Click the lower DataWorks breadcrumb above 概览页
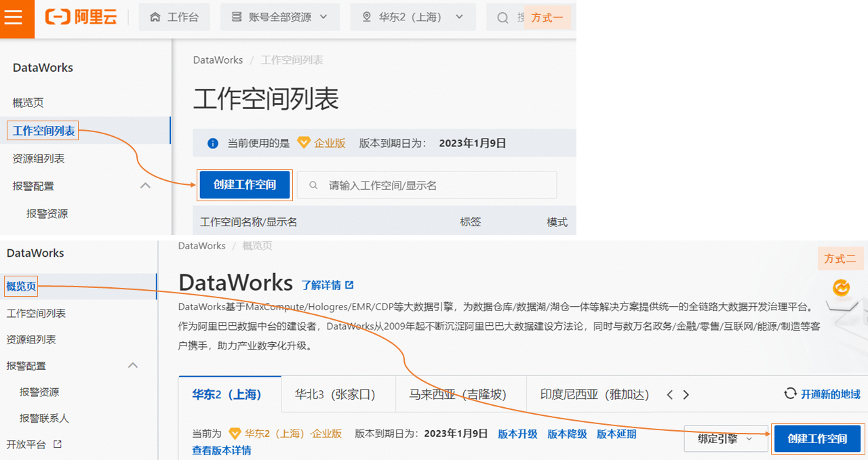 pos(202,245)
